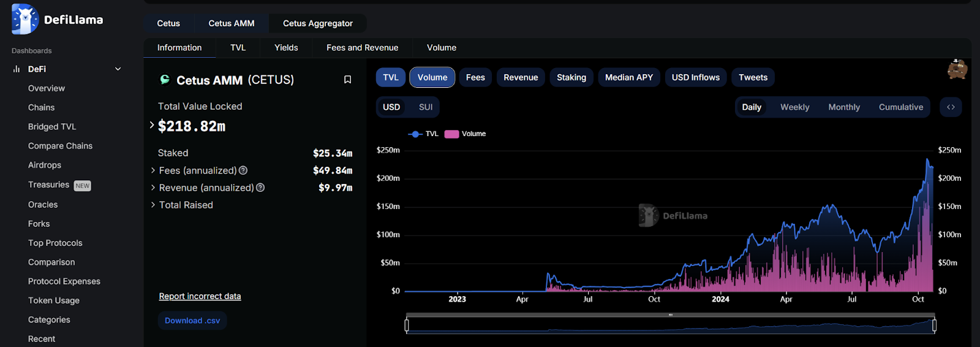Image resolution: width=980 pixels, height=347 pixels.
Task: Collapse the DeFi sidebar section chevron
Action: (x=118, y=69)
